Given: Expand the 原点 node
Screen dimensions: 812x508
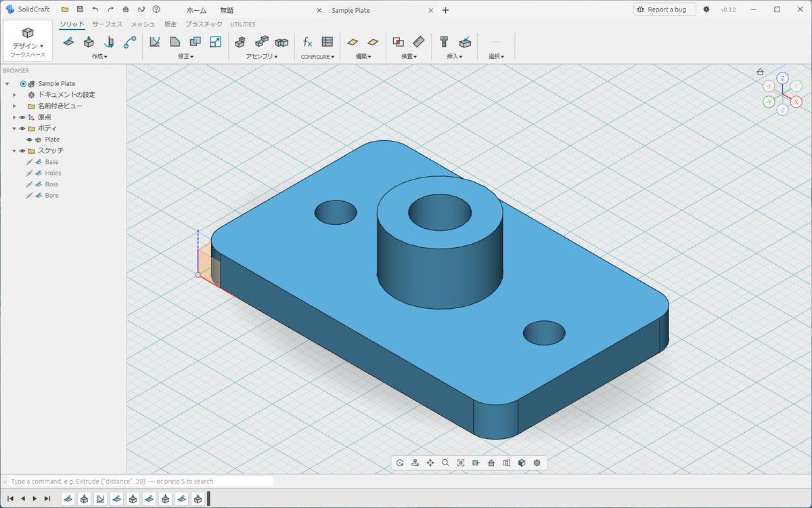Looking at the screenshot, I should pos(14,117).
